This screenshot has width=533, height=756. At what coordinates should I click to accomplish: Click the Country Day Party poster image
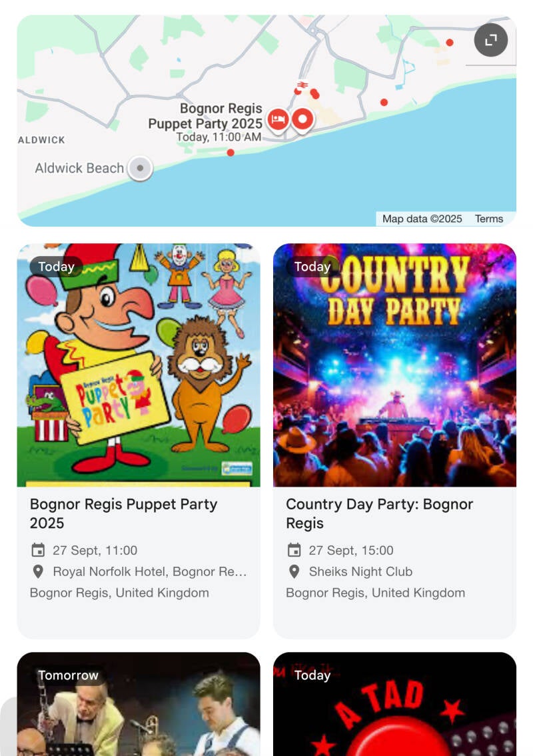tap(394, 365)
